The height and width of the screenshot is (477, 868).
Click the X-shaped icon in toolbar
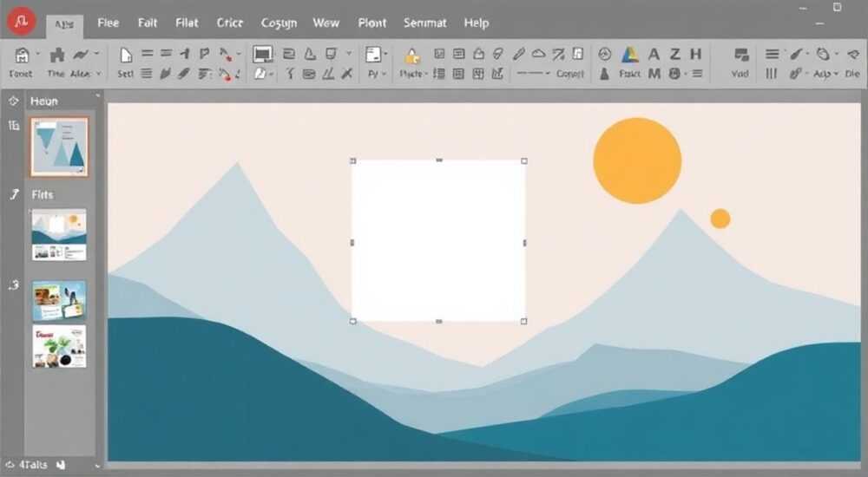pyautogui.click(x=347, y=73)
